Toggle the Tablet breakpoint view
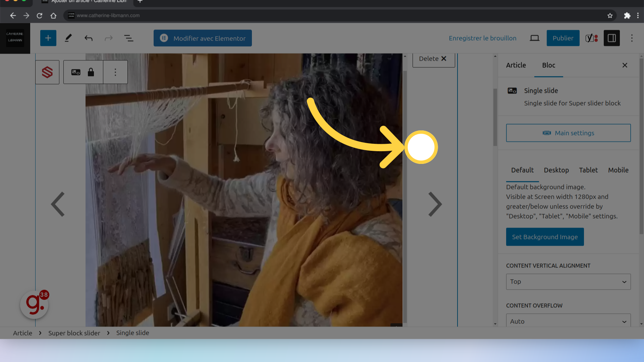This screenshot has width=644, height=362. (589, 170)
